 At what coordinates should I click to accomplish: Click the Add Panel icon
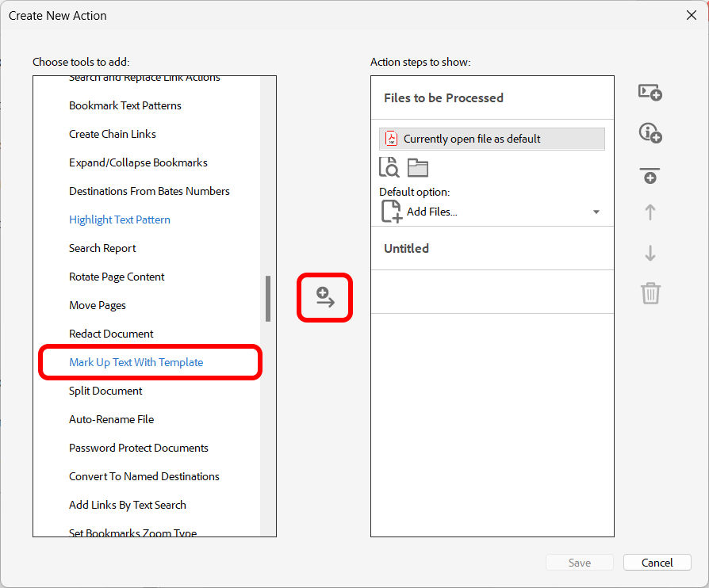[650, 92]
